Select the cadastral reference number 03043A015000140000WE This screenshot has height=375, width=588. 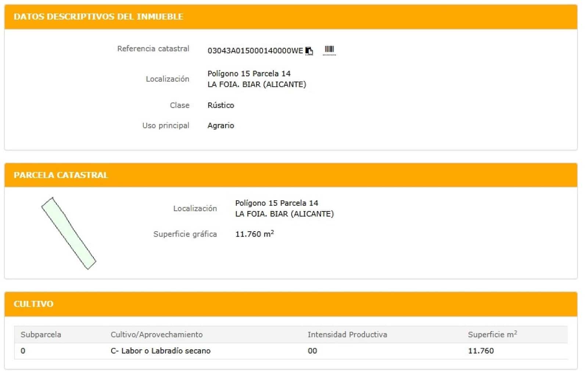tap(255, 51)
